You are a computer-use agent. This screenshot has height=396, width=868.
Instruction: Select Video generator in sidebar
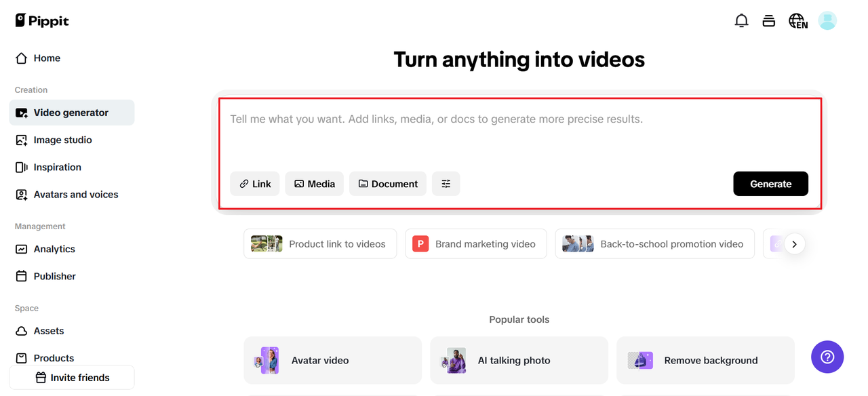tap(72, 113)
